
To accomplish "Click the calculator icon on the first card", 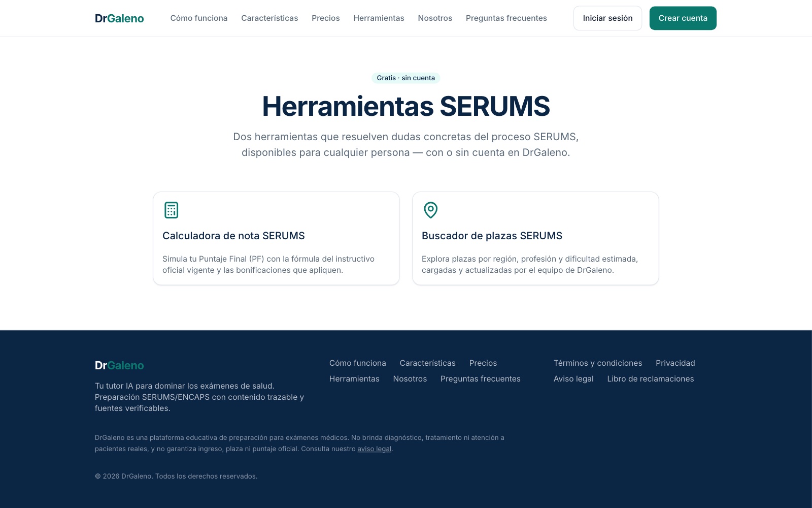I will [172, 210].
